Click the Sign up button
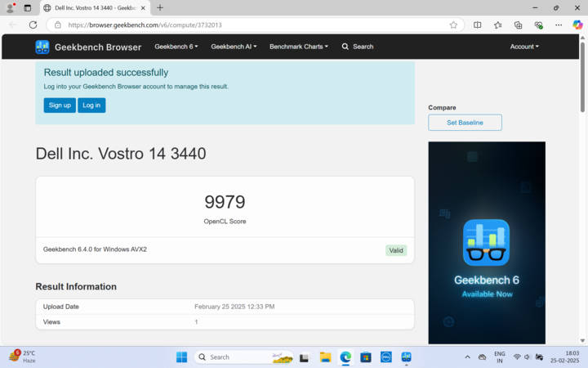588x368 pixels. coord(60,105)
